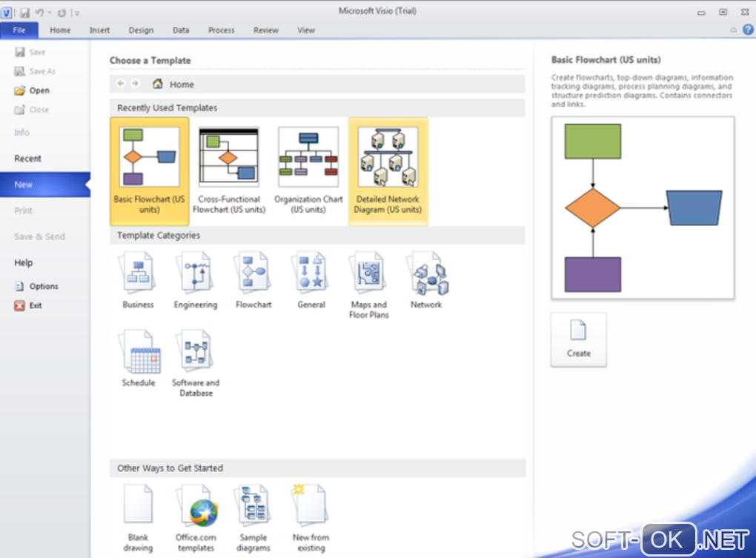Image resolution: width=756 pixels, height=558 pixels.
Task: Click the Create button
Action: click(579, 339)
